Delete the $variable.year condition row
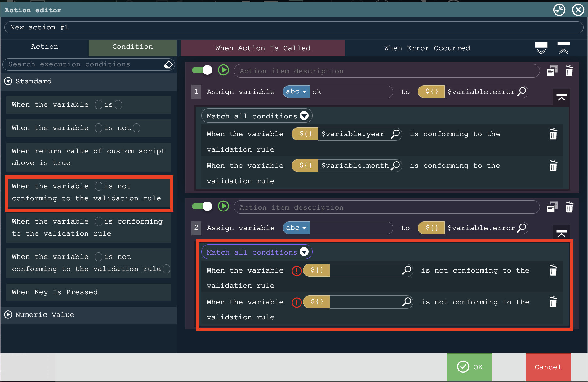Image resolution: width=588 pixels, height=382 pixels. coord(553,134)
